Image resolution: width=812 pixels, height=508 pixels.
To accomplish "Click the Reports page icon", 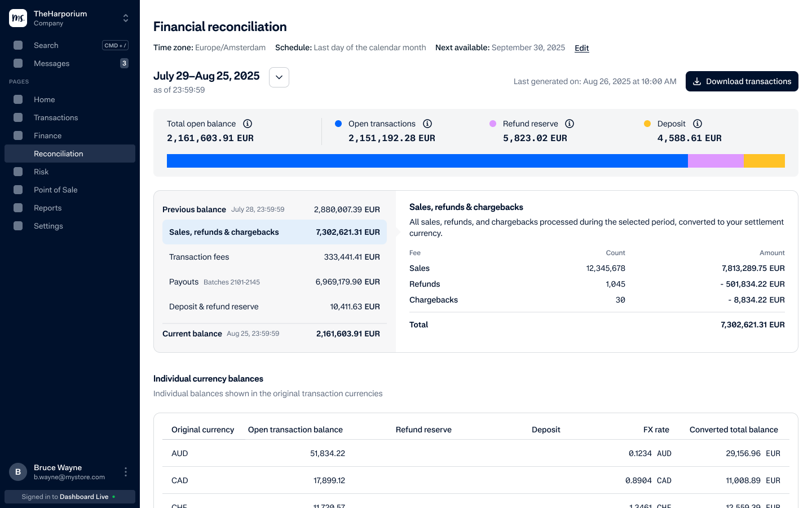I will click(18, 208).
